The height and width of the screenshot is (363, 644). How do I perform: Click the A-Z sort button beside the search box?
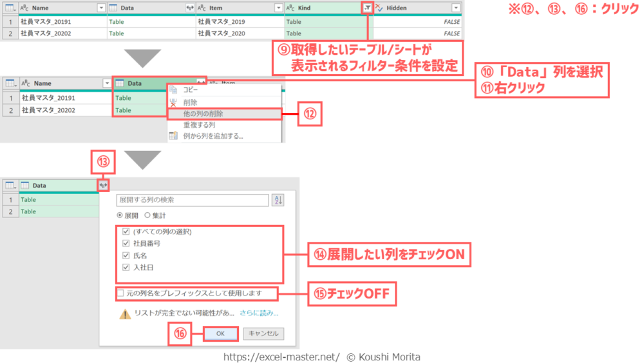coord(278,201)
